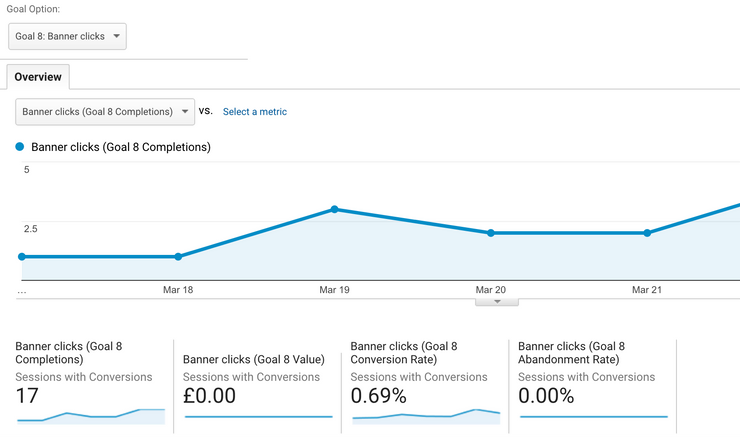
Task: Click the 0.69% conversion rate value
Action: point(378,395)
